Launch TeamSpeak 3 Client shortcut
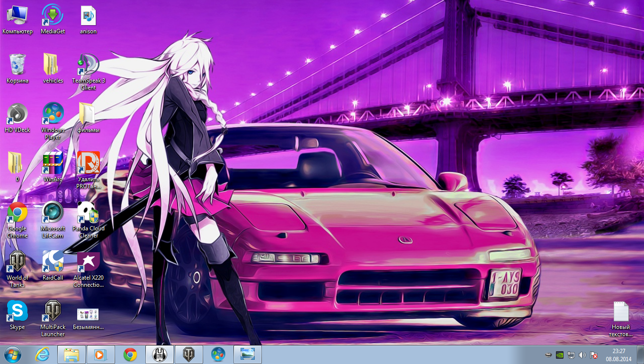Screen dimensions: 644x364 click(x=89, y=72)
